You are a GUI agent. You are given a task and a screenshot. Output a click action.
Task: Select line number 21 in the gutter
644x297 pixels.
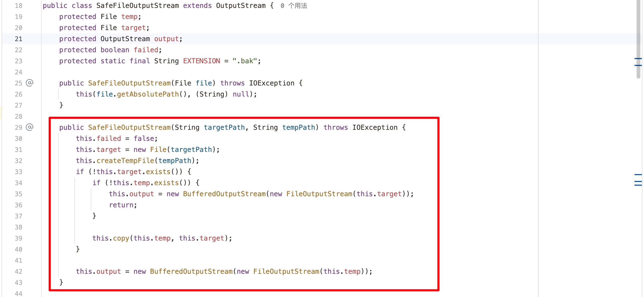(x=18, y=39)
